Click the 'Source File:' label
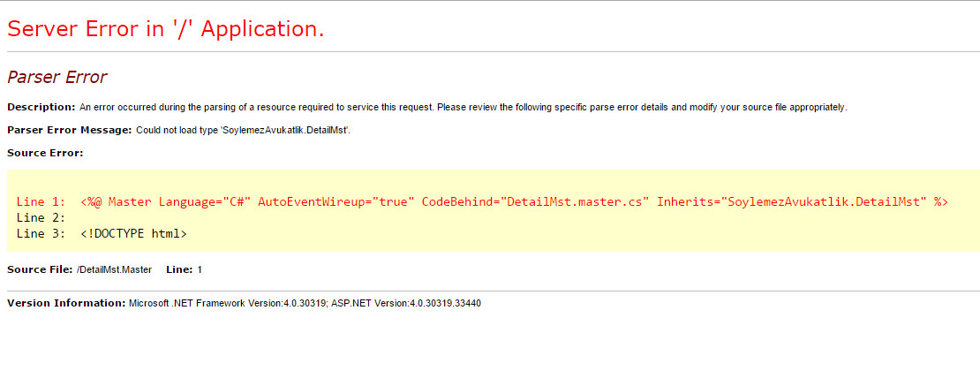 point(40,269)
